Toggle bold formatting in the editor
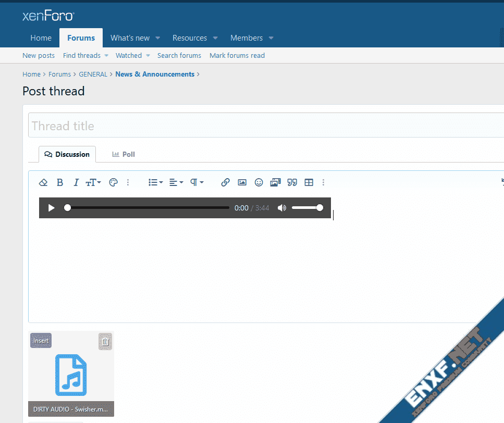Viewport: 504px width, 423px height. [60, 182]
